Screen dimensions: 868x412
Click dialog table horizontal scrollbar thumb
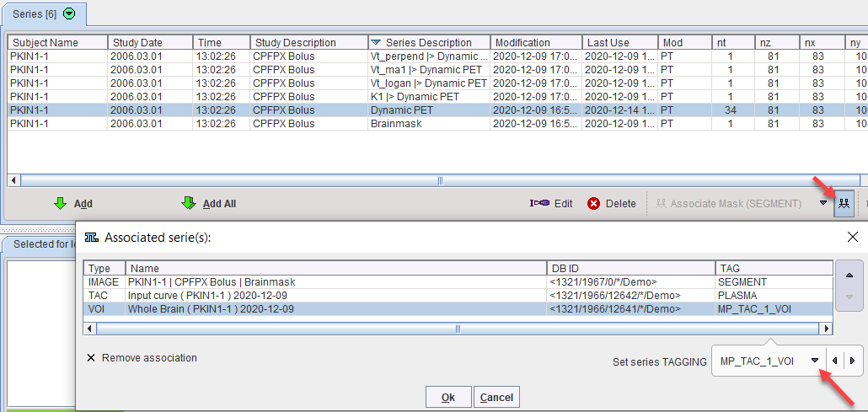point(458,329)
